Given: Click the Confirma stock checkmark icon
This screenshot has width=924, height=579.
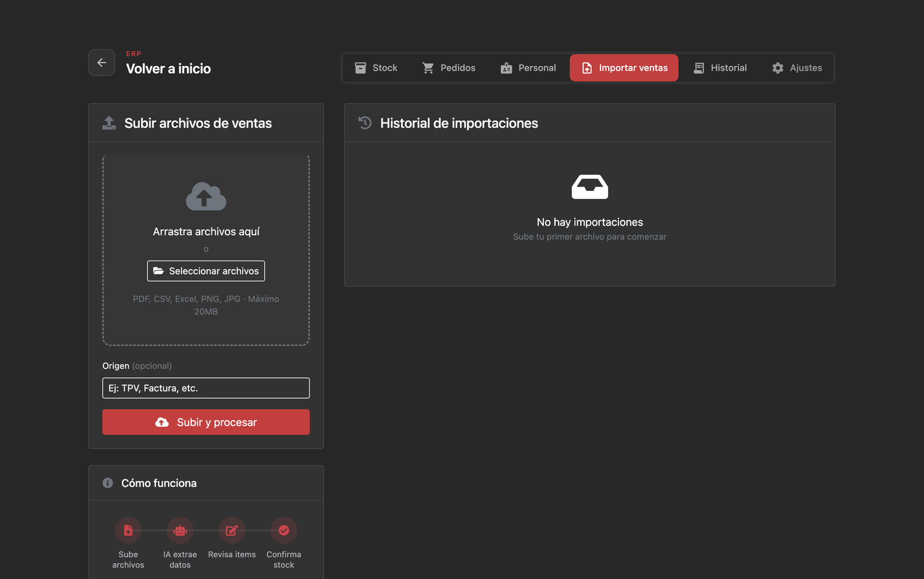Looking at the screenshot, I should click(284, 530).
